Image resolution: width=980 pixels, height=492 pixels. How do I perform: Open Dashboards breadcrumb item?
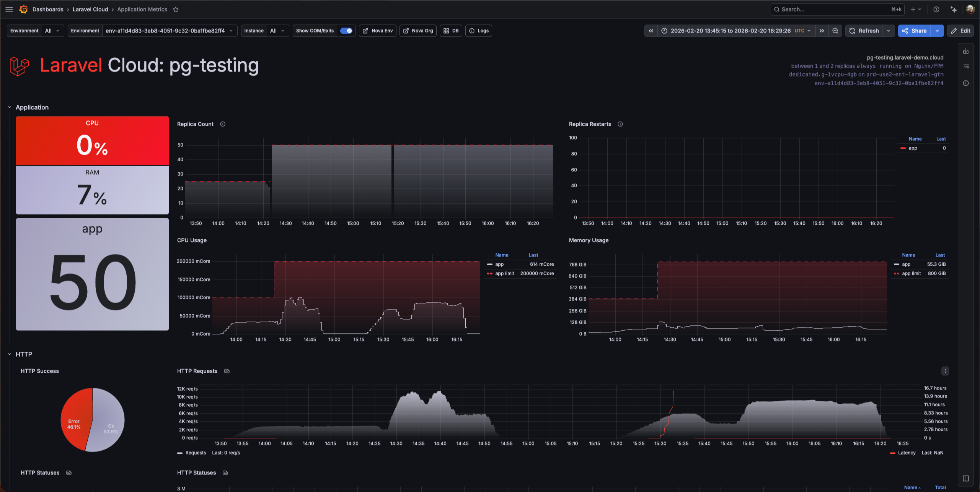48,9
